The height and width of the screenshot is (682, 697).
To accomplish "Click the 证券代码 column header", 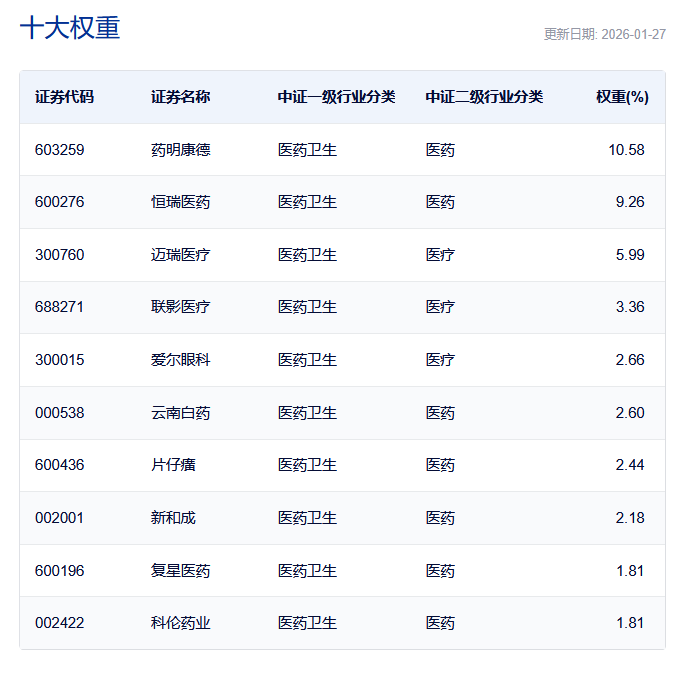I will (64, 97).
